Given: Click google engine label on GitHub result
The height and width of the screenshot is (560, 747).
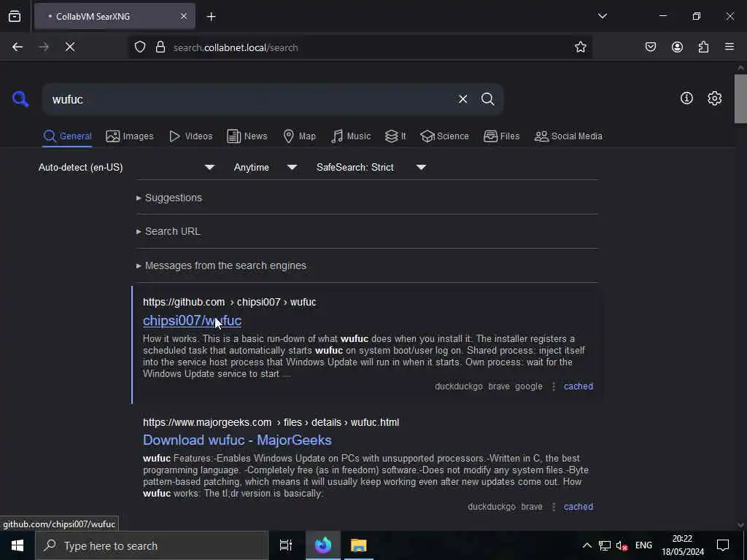Looking at the screenshot, I should [528, 386].
